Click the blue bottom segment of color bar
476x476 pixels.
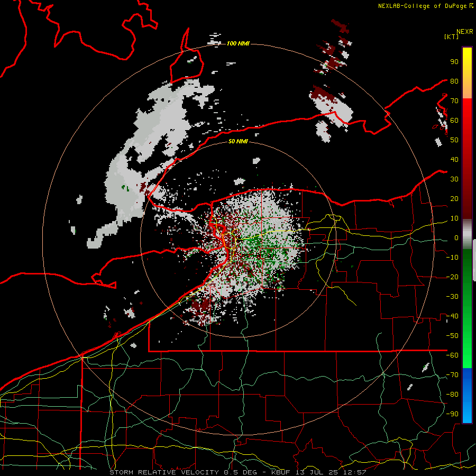click(467, 396)
